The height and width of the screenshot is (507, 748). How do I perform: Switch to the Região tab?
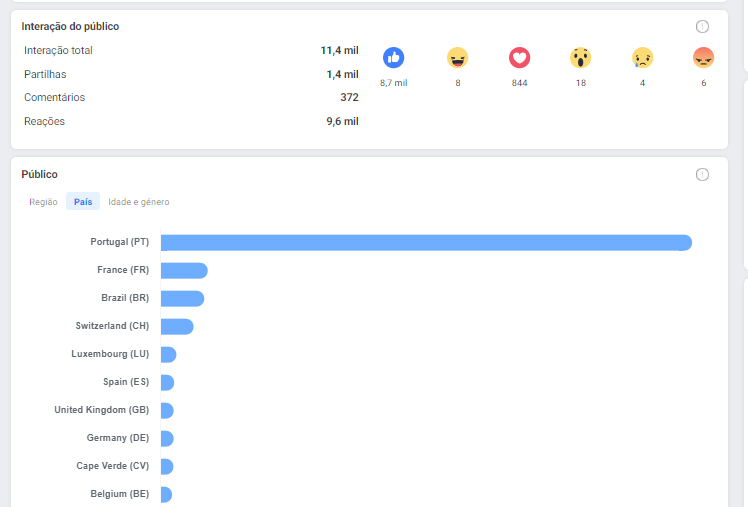43,202
